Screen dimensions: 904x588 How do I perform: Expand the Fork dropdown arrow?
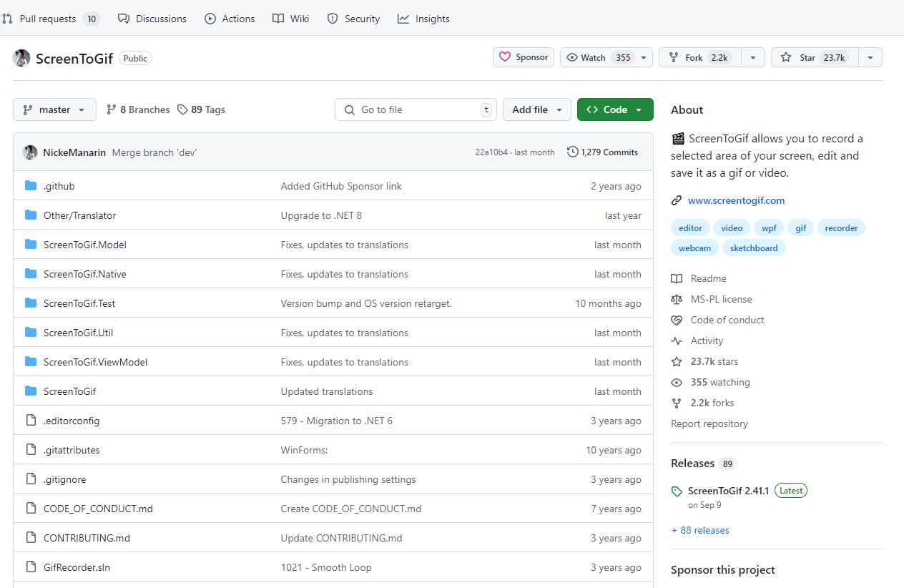(753, 57)
